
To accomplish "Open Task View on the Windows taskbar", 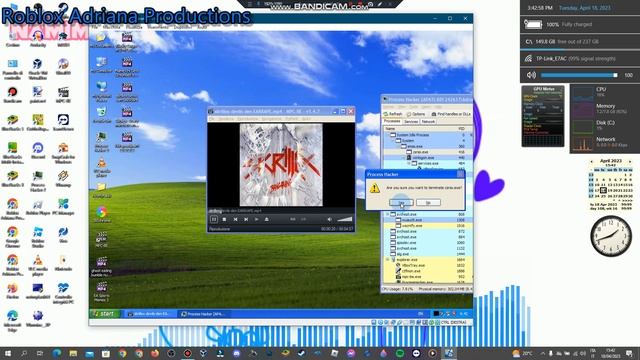I will click(x=40, y=353).
